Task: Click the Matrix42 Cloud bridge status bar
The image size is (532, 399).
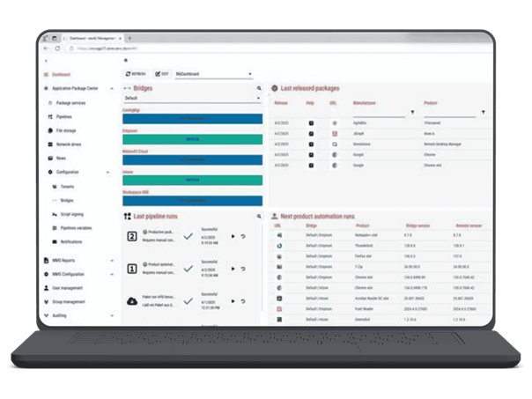Action: click(192, 159)
